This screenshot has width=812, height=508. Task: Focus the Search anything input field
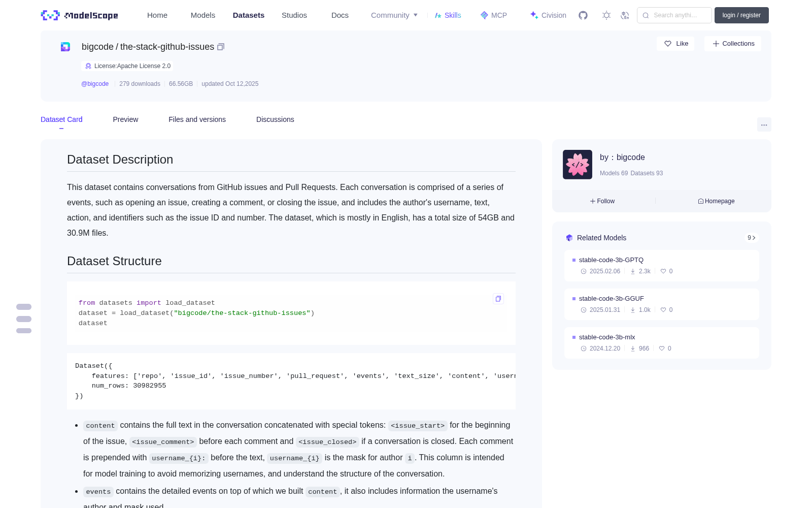674,15
